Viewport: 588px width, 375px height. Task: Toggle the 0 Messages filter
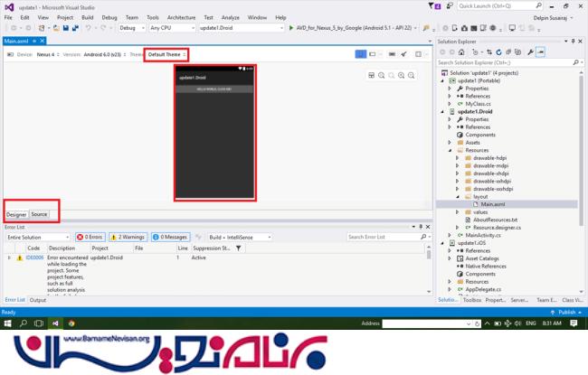point(170,237)
